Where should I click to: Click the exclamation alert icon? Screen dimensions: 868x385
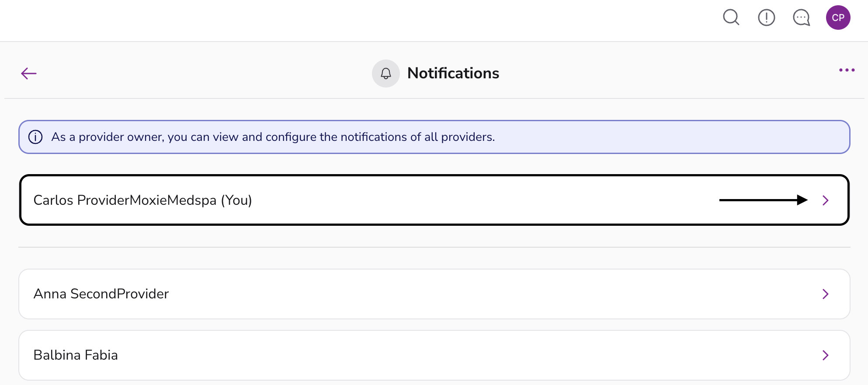766,17
